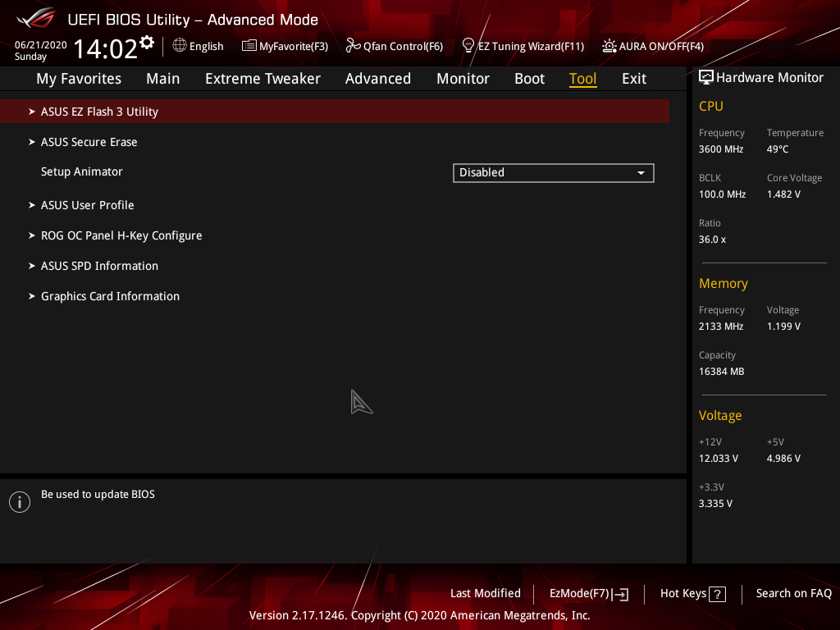Click the Setup Animator dropdown arrow
Viewport: 840px width, 630px height.
[x=641, y=173]
